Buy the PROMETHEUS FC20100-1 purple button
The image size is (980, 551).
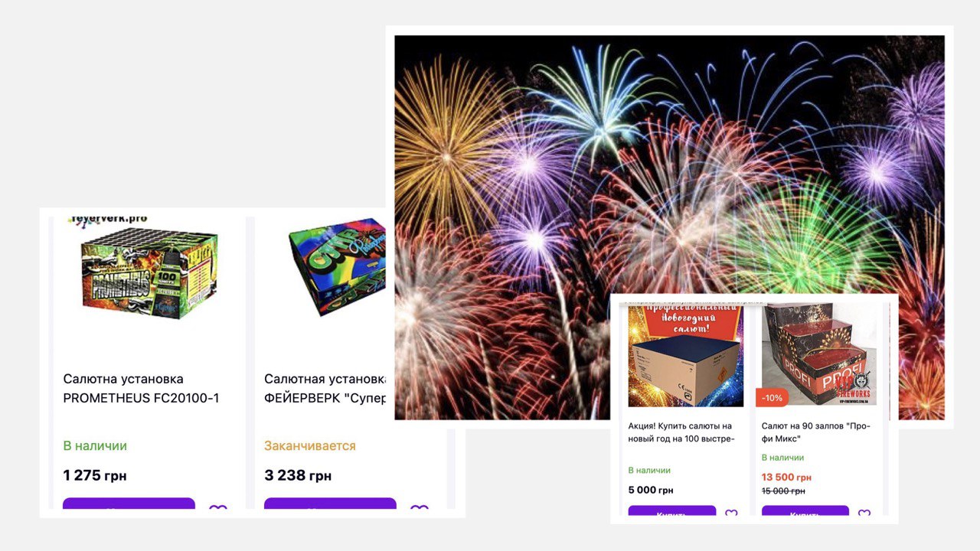pos(129,508)
